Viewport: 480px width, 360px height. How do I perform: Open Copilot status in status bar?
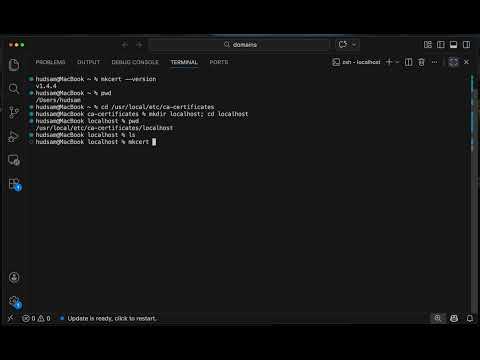click(x=454, y=318)
